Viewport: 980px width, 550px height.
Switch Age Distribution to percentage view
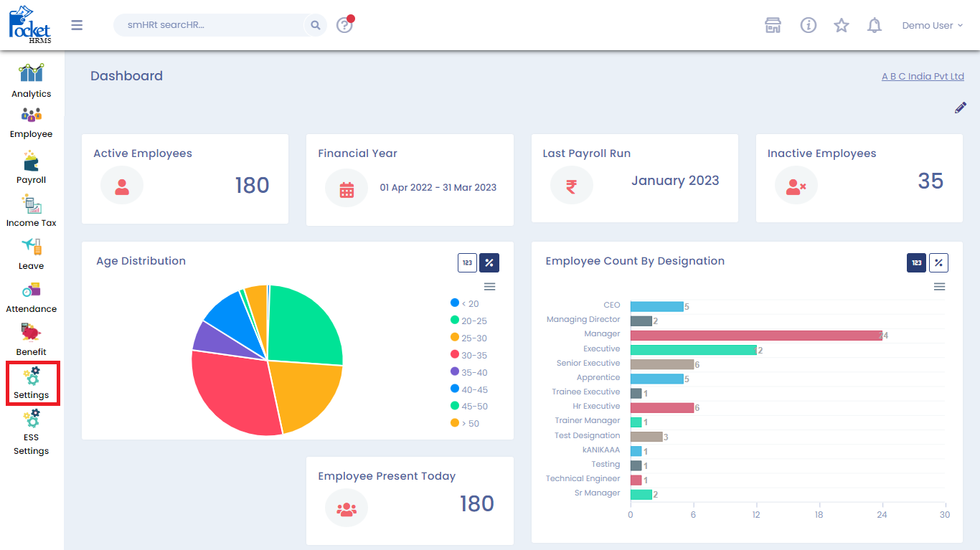pyautogui.click(x=489, y=263)
